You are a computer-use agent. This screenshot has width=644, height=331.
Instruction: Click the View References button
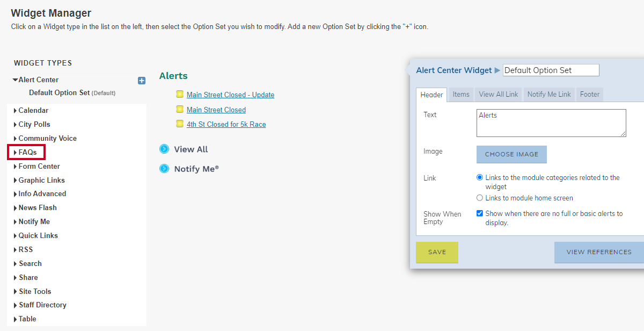(599, 252)
